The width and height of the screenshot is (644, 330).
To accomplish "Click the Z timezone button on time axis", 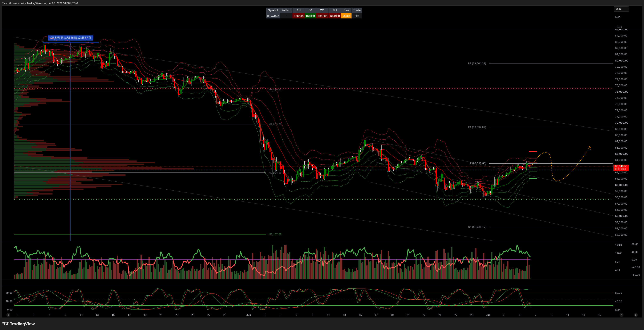I will pyautogui.click(x=8, y=315).
